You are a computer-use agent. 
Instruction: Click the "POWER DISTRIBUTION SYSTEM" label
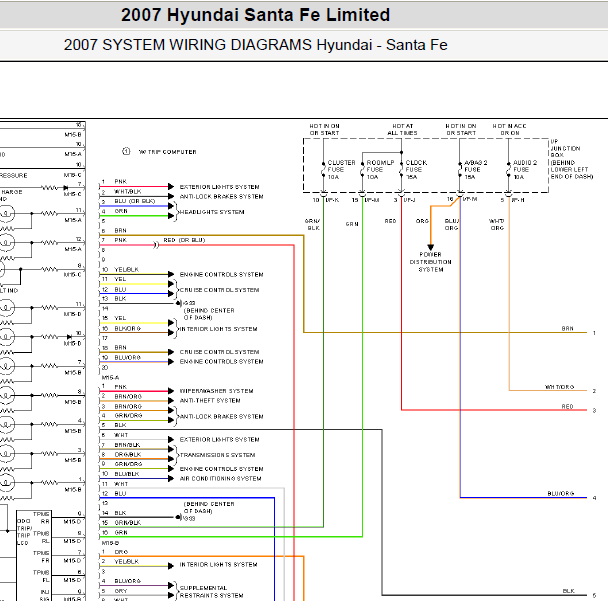point(430,262)
